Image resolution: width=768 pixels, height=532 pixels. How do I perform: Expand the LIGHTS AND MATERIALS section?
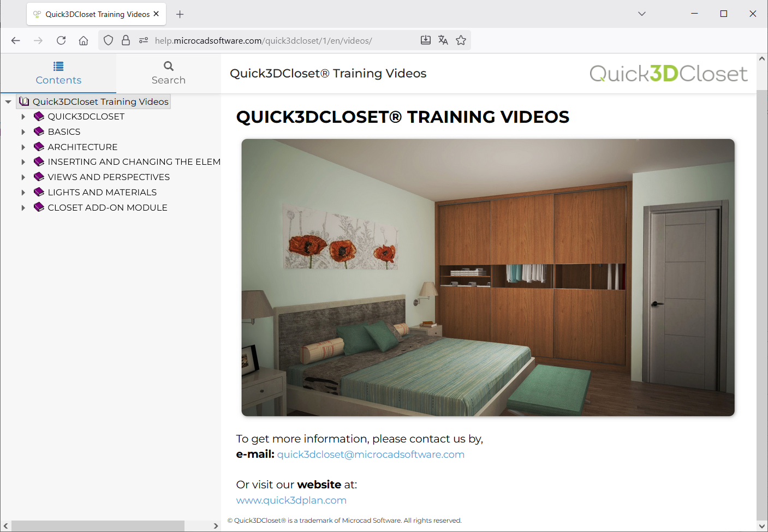coord(23,193)
